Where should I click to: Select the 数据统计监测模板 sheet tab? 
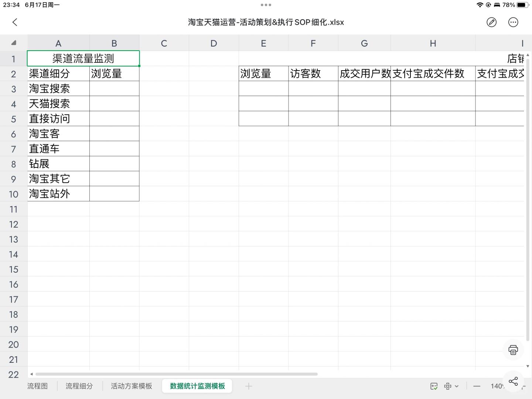(197, 386)
